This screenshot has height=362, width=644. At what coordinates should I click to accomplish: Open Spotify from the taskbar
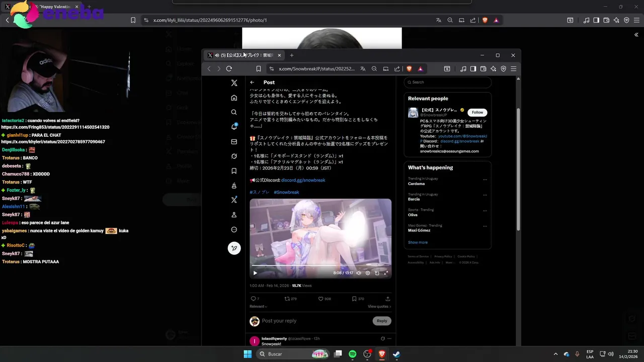pyautogui.click(x=353, y=354)
